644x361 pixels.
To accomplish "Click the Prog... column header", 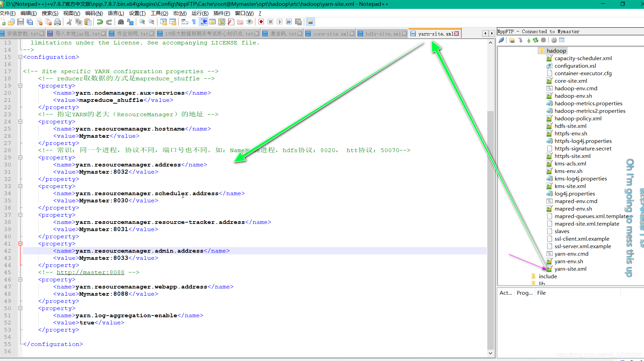I will [525, 293].
